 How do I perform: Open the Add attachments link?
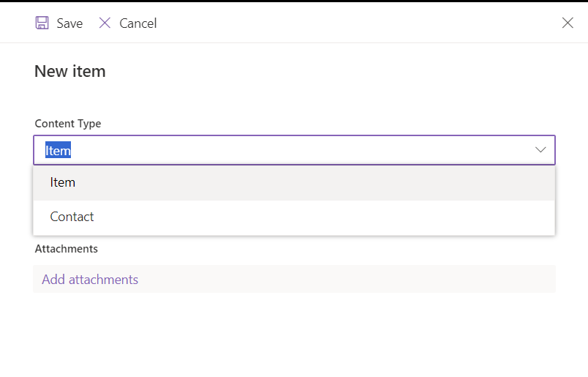90,280
